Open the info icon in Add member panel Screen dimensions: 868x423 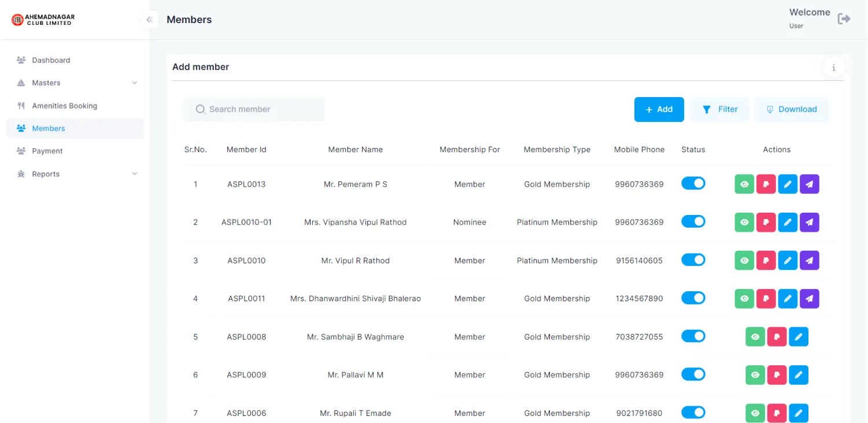pyautogui.click(x=833, y=68)
